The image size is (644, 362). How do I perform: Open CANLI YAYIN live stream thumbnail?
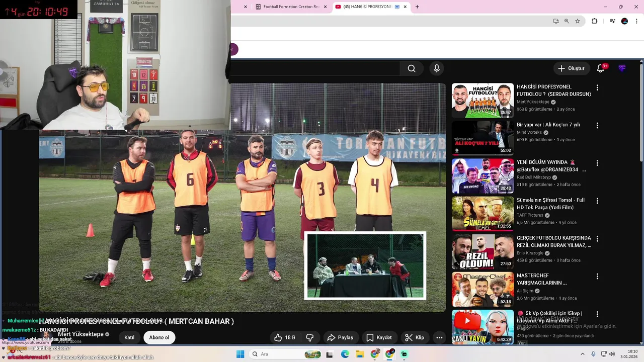coord(482,327)
